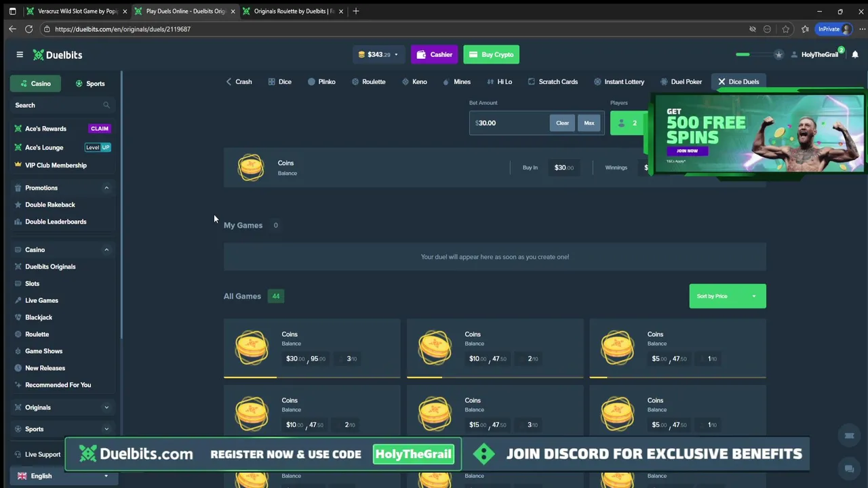Open the Cashier
This screenshot has height=488, width=868.
(x=435, y=54)
